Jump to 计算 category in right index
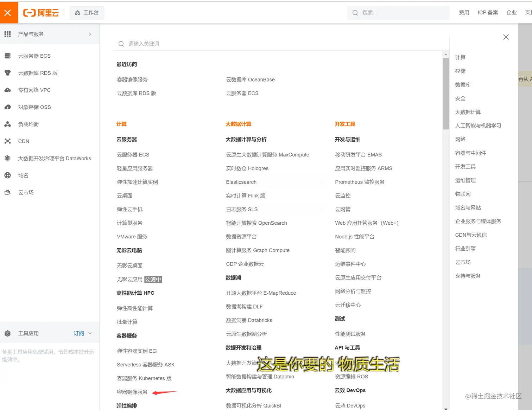Viewport: 532px width, 410px height. pos(460,57)
